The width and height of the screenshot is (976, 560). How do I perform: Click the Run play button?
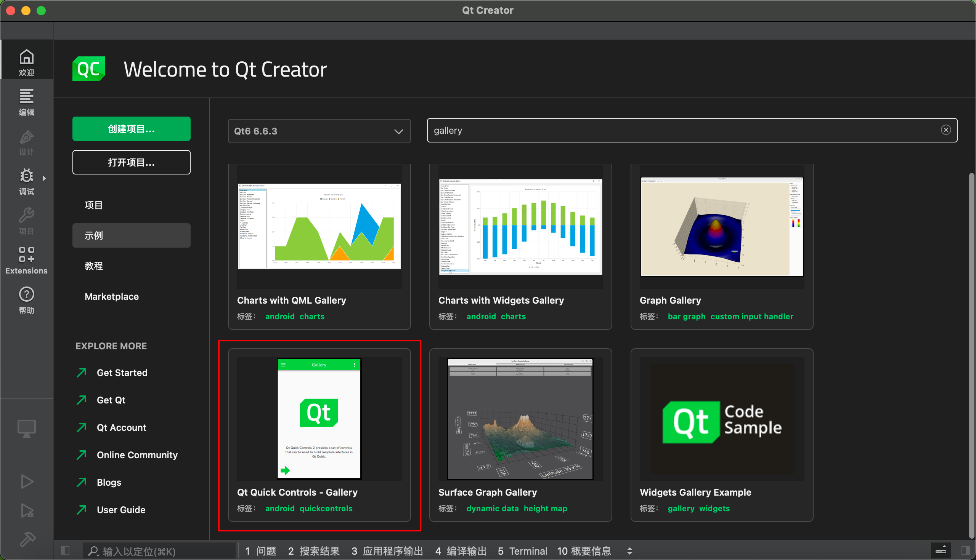coord(27,481)
